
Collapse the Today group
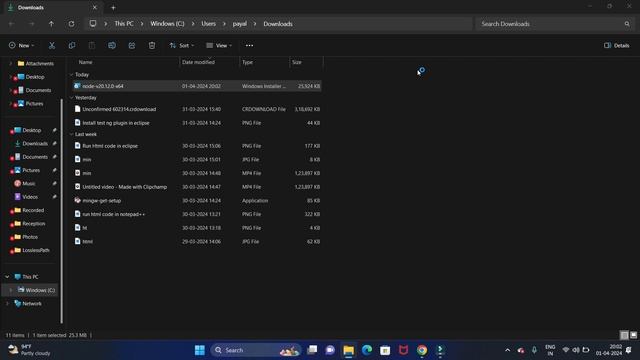tap(71, 75)
